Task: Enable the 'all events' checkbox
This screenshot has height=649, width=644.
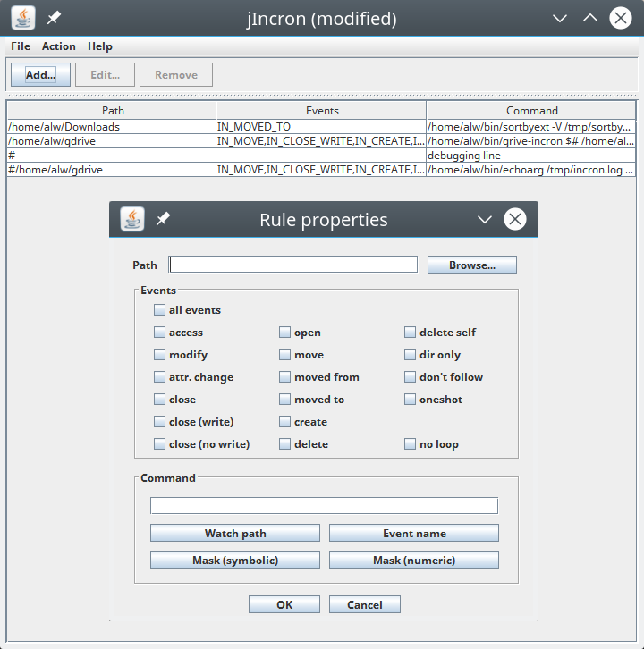Action: point(159,310)
